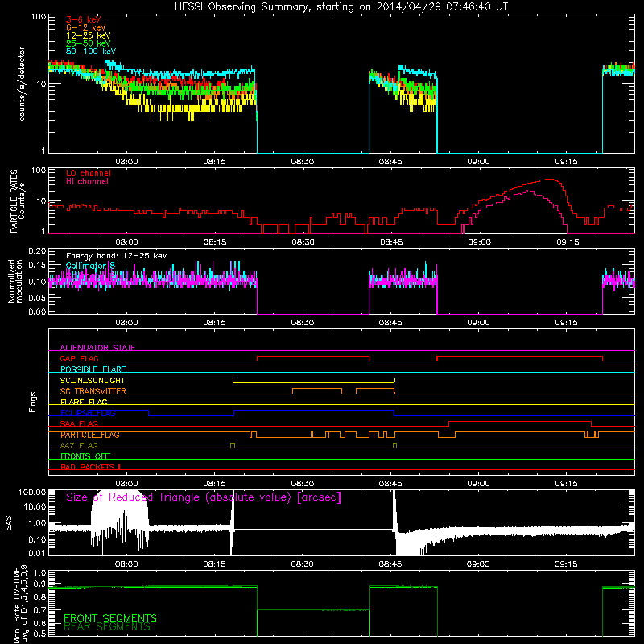Viewport: 644px width, 644px height.
Task: Click the FRONT SEGMENTS legend label
Action: click(110, 618)
